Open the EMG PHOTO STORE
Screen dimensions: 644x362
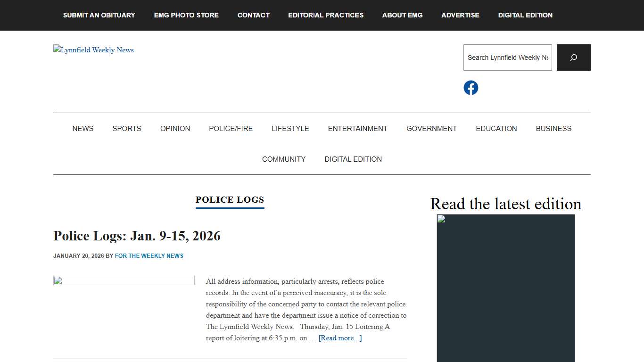click(x=186, y=15)
